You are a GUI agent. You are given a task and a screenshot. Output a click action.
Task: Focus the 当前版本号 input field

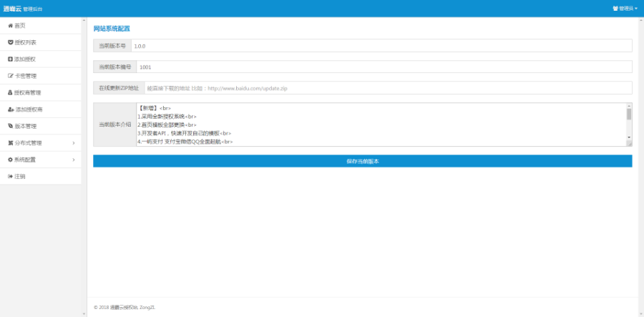381,46
